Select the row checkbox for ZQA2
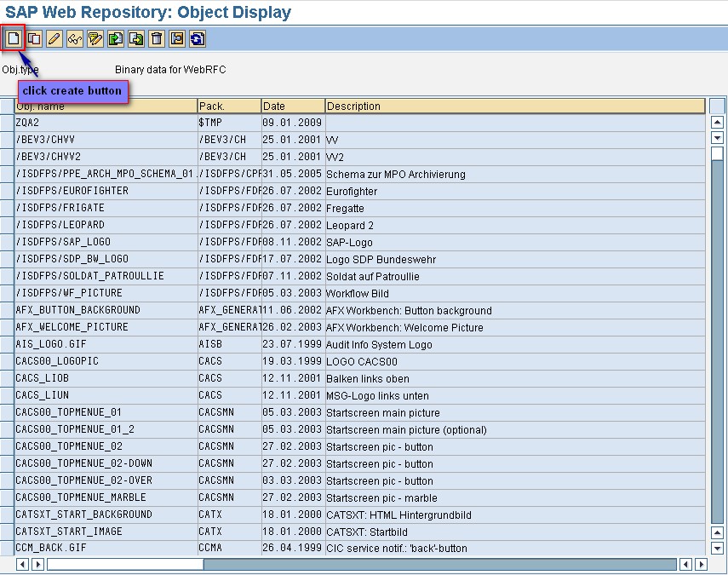Viewport: 728px width, 575px height. coord(7,123)
